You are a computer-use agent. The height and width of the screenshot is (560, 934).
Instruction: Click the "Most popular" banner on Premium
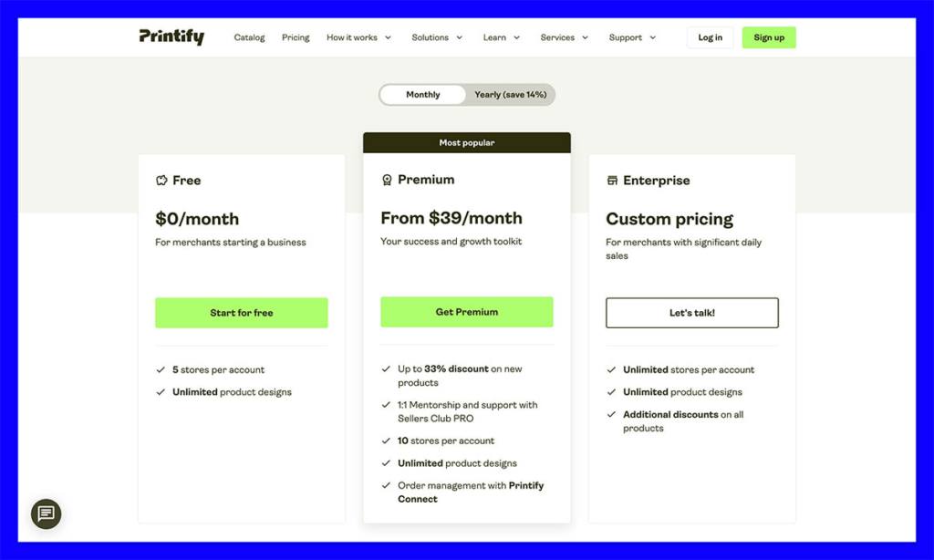[466, 142]
